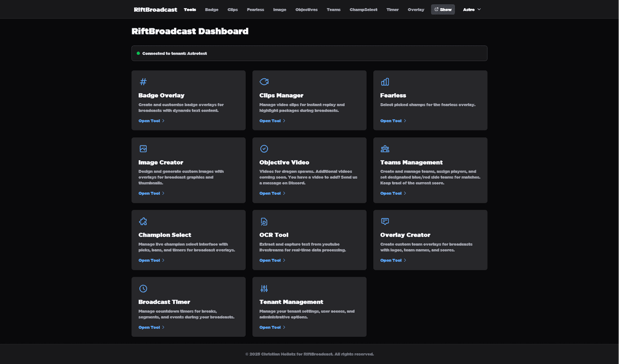Select Fearless in the top navigation
Screen dimensions: 619x364
255,9
